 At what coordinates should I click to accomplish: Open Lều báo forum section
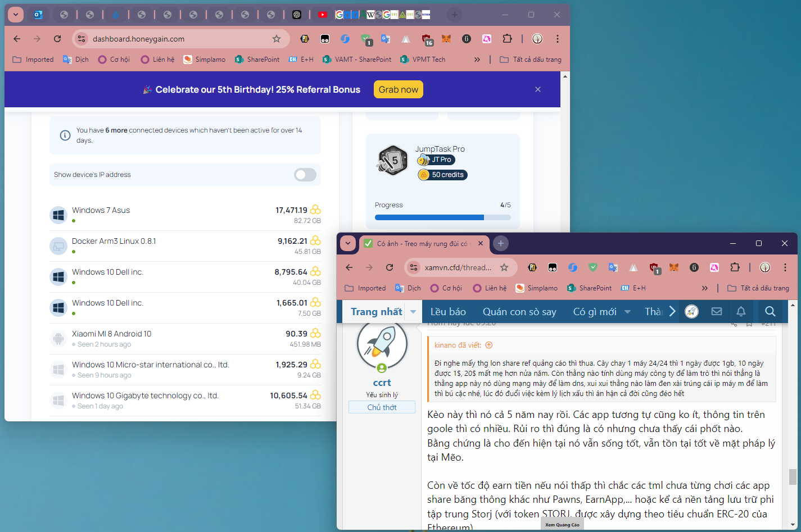pos(448,312)
